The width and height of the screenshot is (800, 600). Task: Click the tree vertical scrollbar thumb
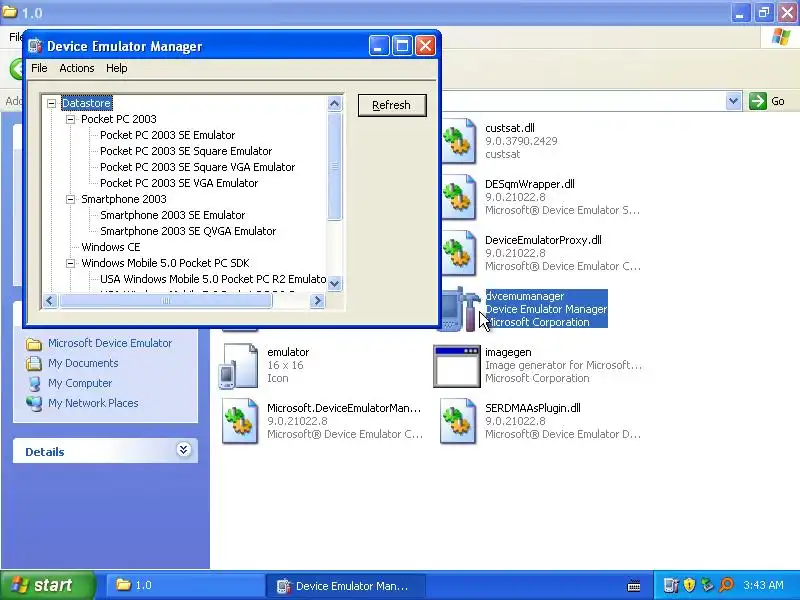point(334,166)
